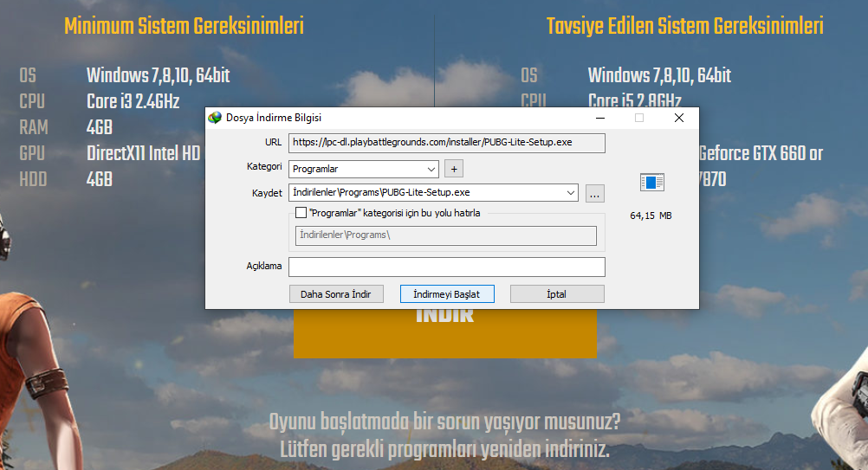The width and height of the screenshot is (868, 470).
Task: Click the disabled İndirilenler\Programs\ path field
Action: click(x=445, y=235)
